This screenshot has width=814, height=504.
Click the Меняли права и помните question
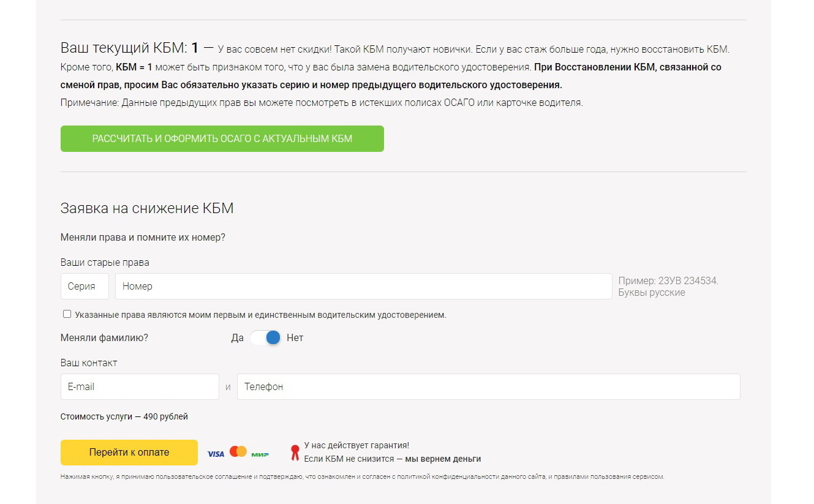point(143,237)
